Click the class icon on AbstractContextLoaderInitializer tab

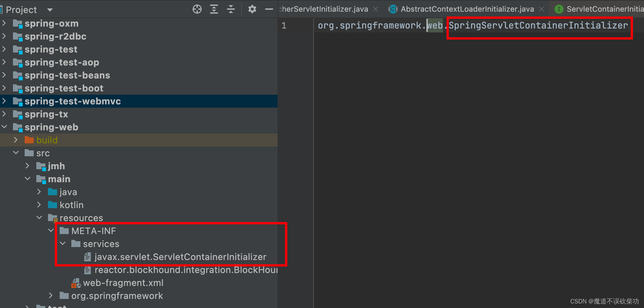coord(393,9)
